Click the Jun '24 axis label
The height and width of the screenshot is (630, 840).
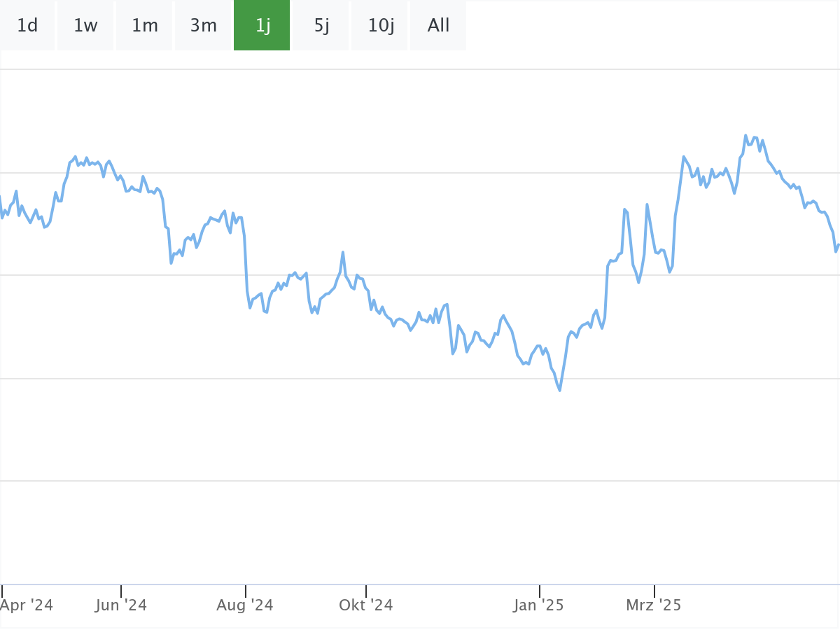click(x=121, y=605)
